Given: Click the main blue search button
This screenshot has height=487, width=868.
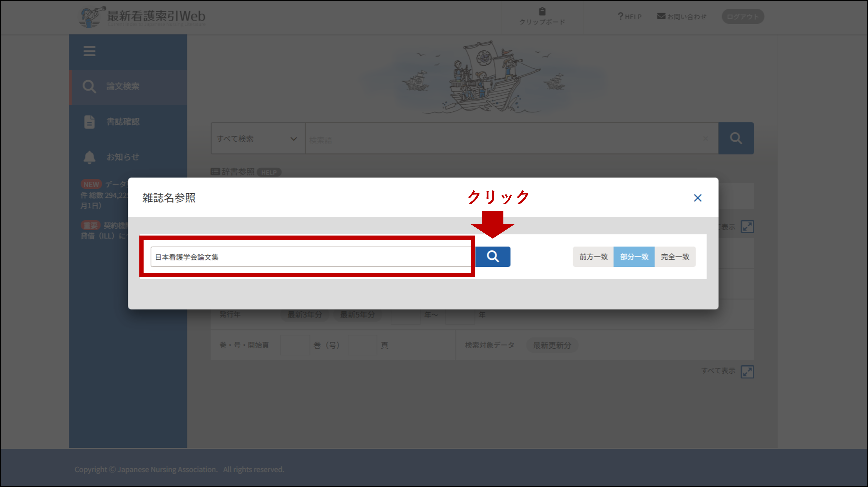Looking at the screenshot, I should pyautogui.click(x=736, y=138).
